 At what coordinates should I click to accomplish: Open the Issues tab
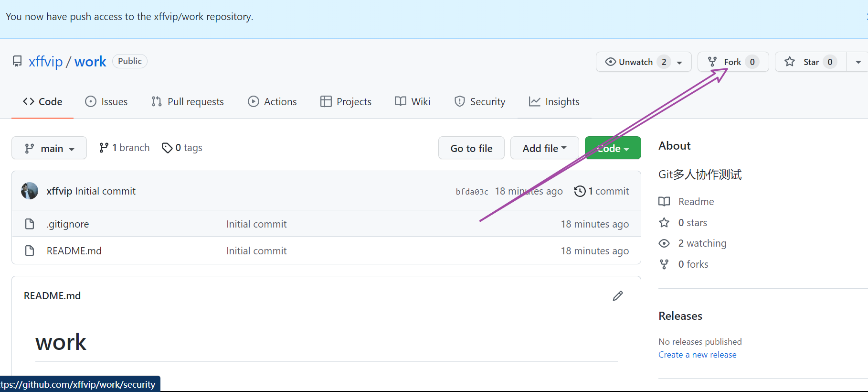[x=106, y=102]
